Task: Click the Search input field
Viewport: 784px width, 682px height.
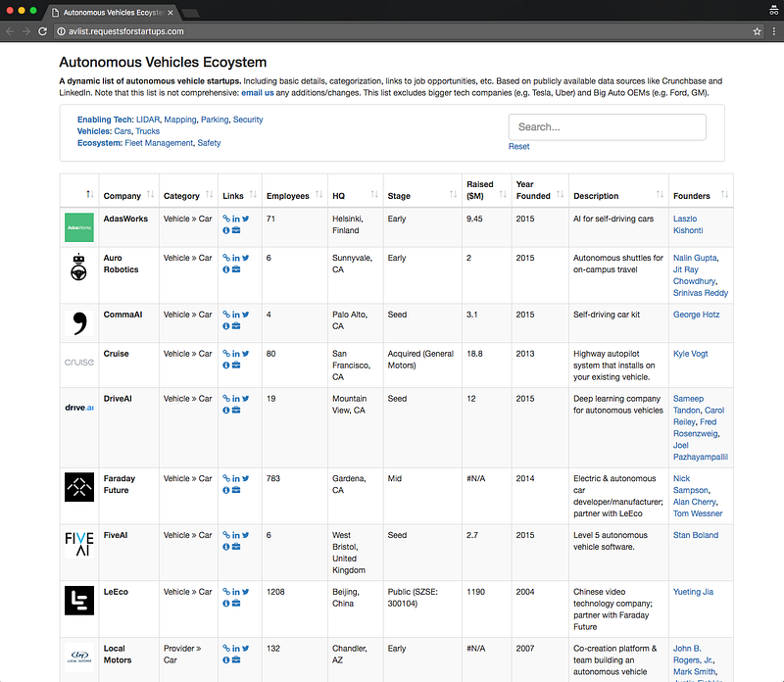Action: [x=607, y=127]
